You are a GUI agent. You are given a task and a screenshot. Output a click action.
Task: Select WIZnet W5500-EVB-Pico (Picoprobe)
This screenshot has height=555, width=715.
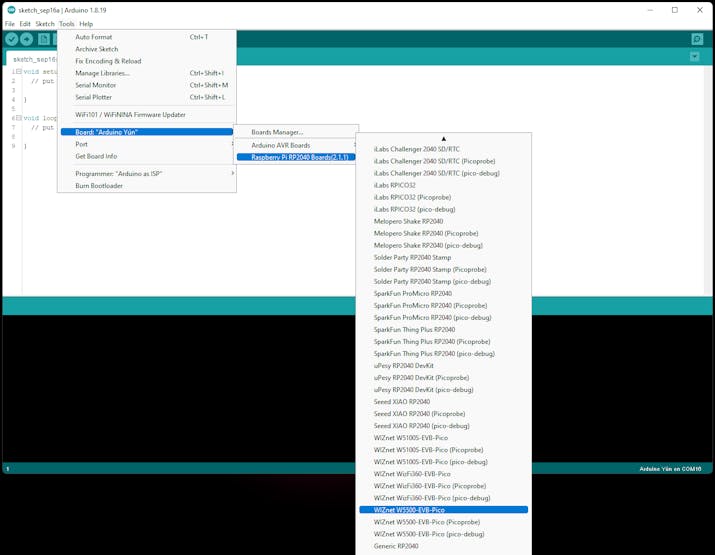point(443,522)
